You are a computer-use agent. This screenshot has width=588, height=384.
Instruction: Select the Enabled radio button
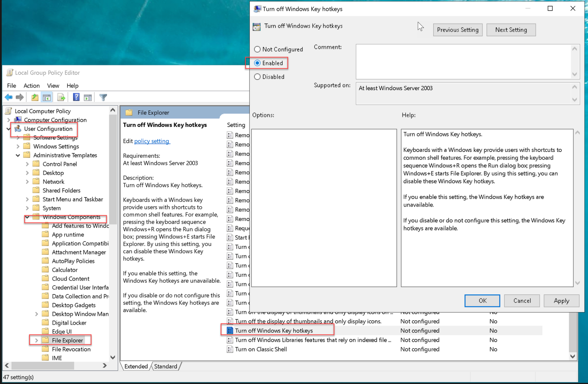[x=257, y=63]
